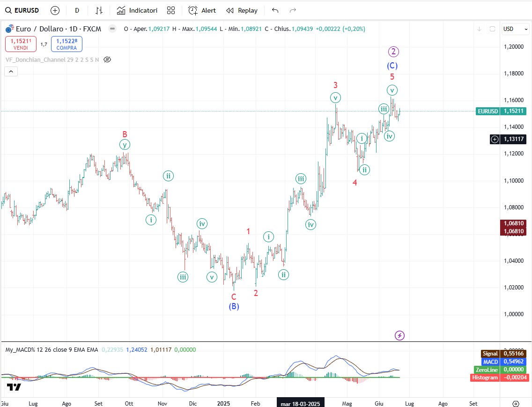Click the Euro/Dollar flag logo
Screen dimensions: 532x407
tap(10, 29)
